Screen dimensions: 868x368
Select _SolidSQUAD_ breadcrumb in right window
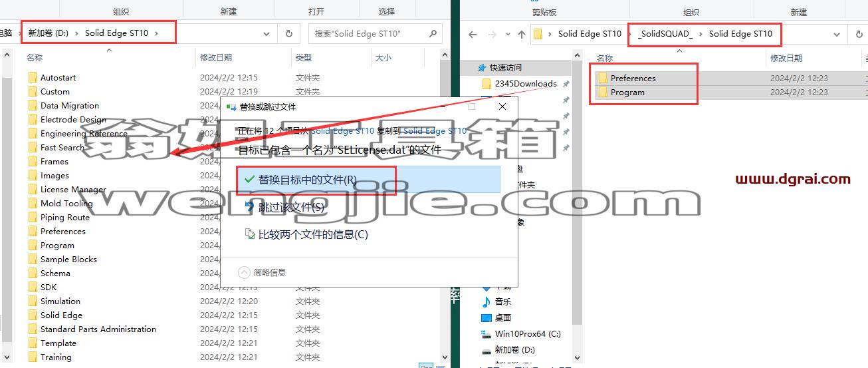[665, 33]
